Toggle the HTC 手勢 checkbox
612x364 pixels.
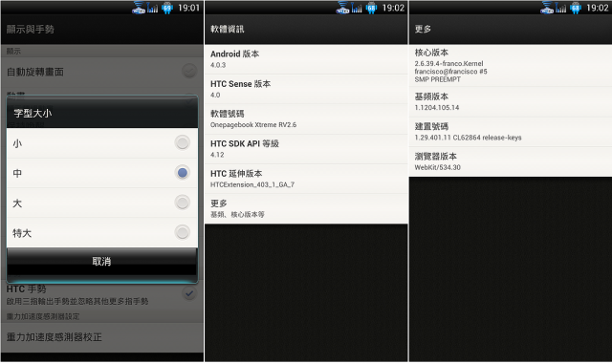(189, 293)
